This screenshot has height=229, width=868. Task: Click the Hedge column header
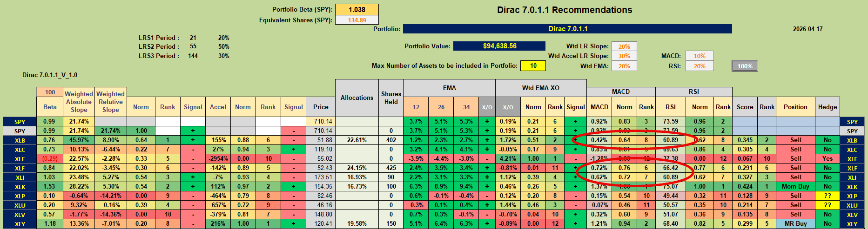tap(828, 107)
